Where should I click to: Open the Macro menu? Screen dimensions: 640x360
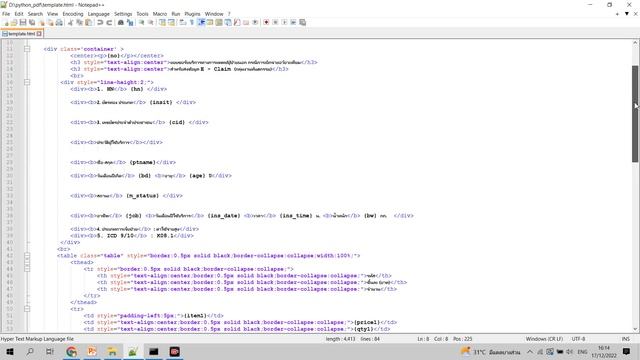tap(160, 14)
